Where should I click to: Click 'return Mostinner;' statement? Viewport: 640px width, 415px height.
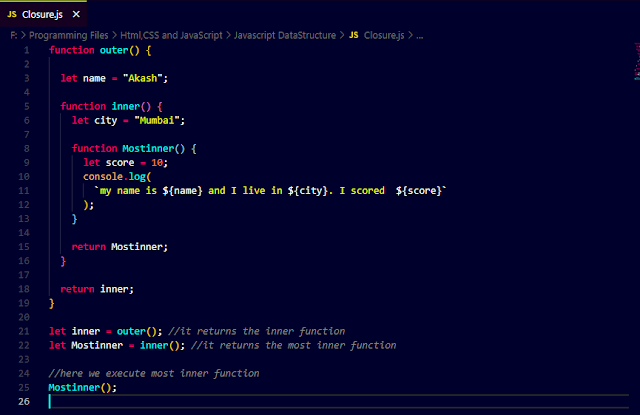[x=120, y=247]
